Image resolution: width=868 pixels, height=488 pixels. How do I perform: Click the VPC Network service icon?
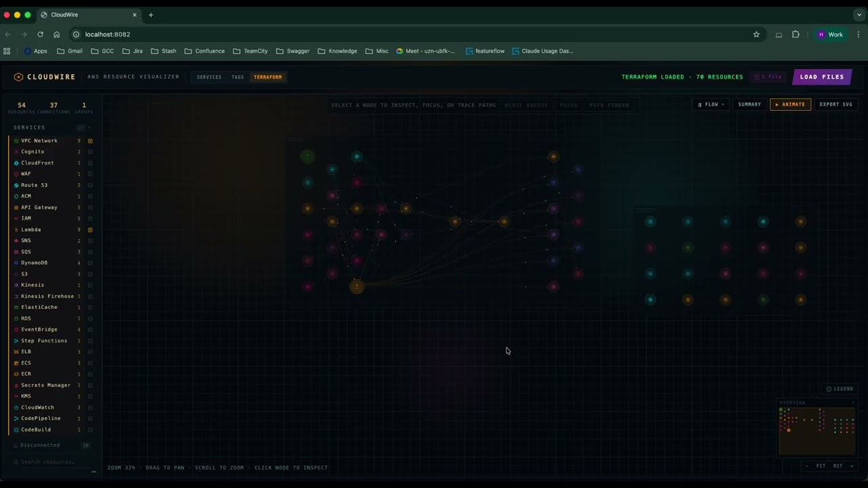16,141
